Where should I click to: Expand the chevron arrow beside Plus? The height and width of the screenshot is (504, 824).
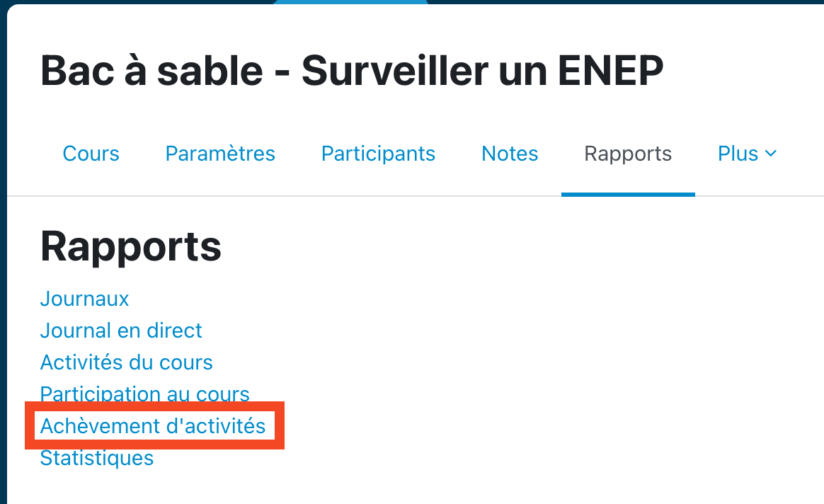click(771, 154)
